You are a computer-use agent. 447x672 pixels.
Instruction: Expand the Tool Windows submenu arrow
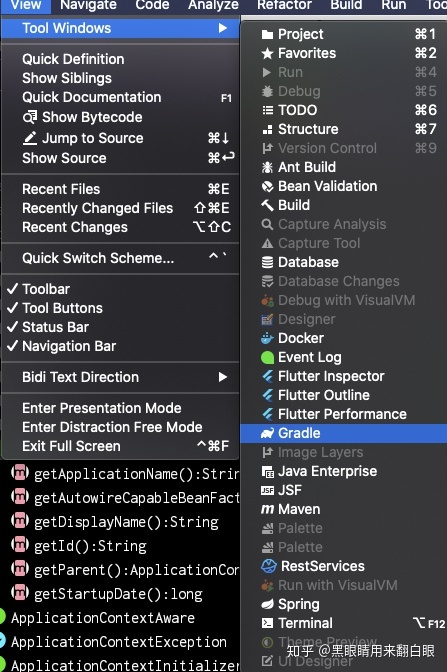pyautogui.click(x=222, y=28)
